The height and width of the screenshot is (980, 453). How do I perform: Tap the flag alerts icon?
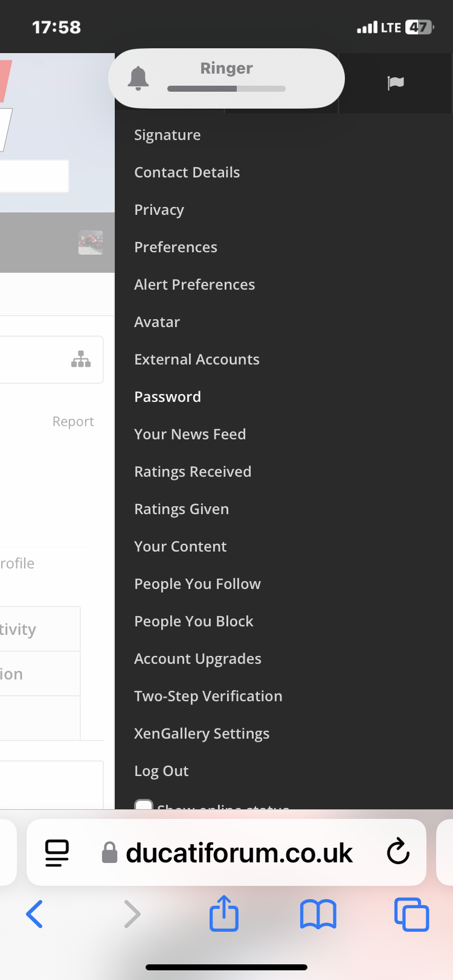tap(396, 83)
